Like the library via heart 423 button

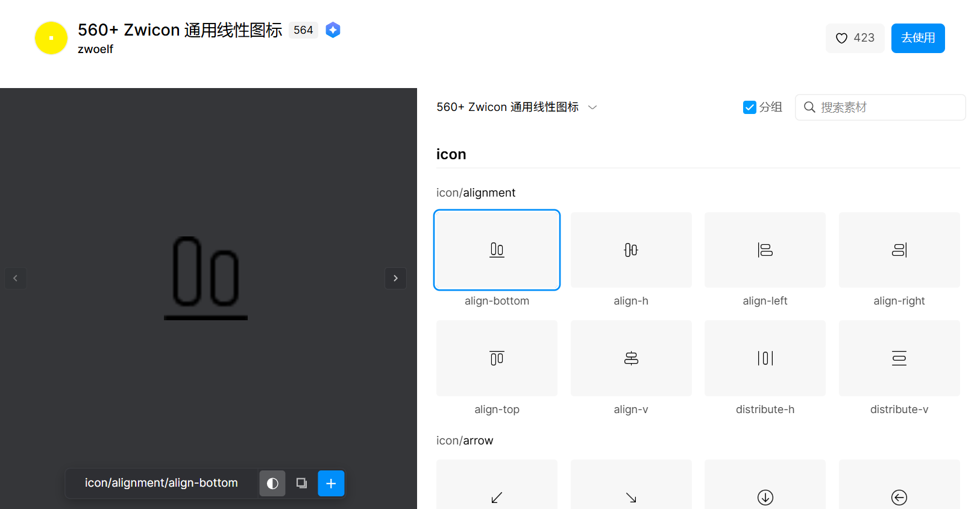coord(855,38)
